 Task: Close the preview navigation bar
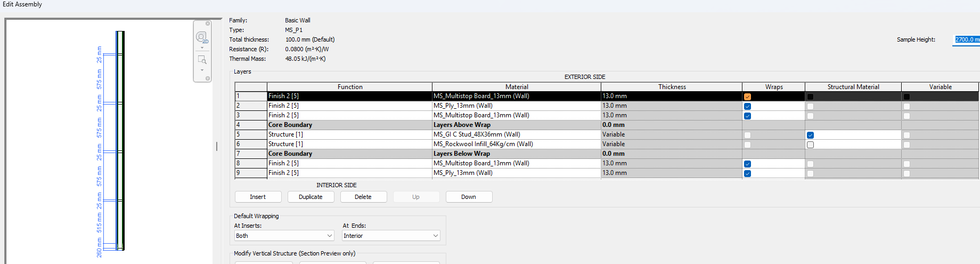[208, 23]
